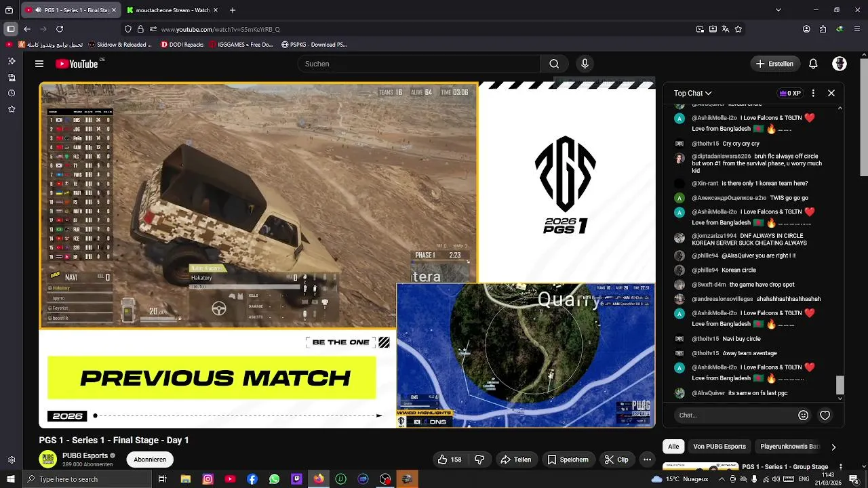The image size is (868, 488).
Task: Open PGS 1 Group Stage recommended thumbnail
Action: pyautogui.click(x=701, y=466)
